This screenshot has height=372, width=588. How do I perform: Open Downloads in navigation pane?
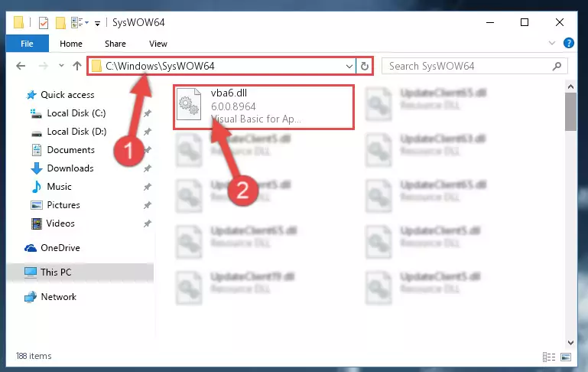pos(70,168)
